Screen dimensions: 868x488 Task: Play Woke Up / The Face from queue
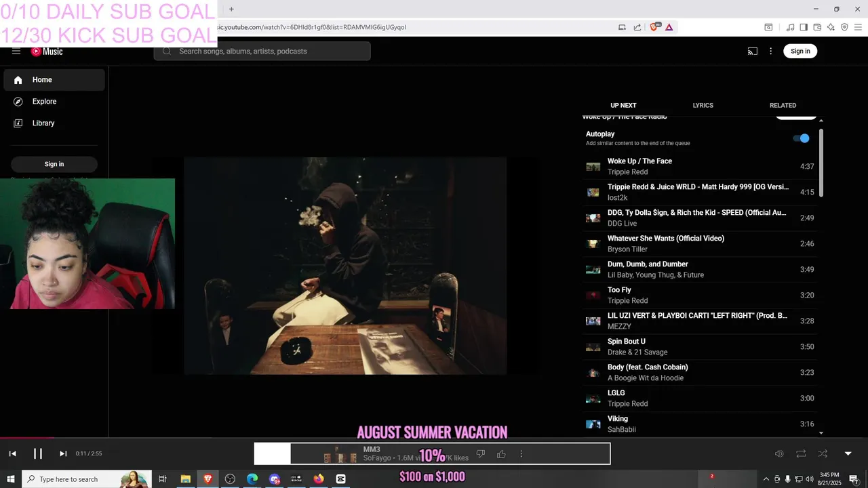[x=700, y=167]
